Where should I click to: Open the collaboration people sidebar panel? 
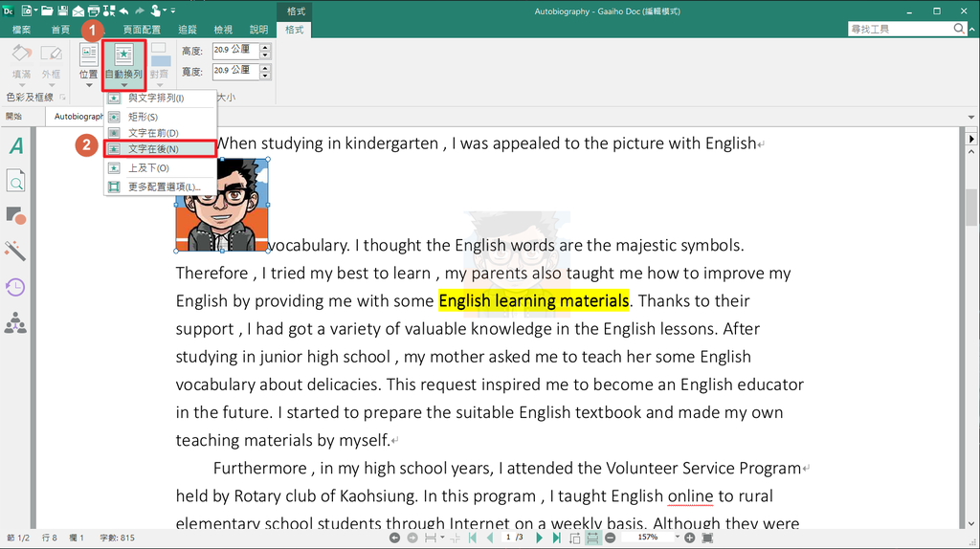tap(15, 323)
